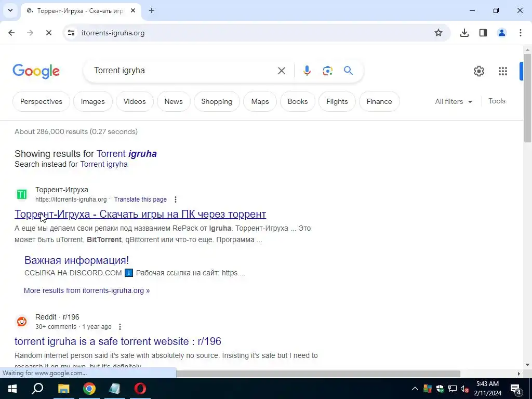Open search Tools
Viewport: 532px width, 399px height.
click(497, 101)
